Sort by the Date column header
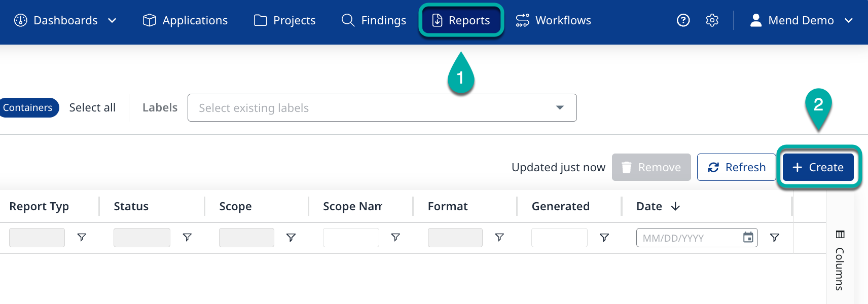The image size is (868, 304). (649, 206)
